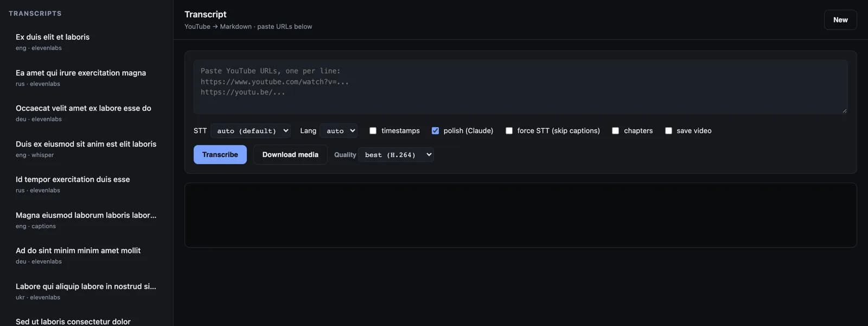Viewport: 868px width, 326px height.
Task: Open the Lang auto dropdown
Action: click(339, 131)
